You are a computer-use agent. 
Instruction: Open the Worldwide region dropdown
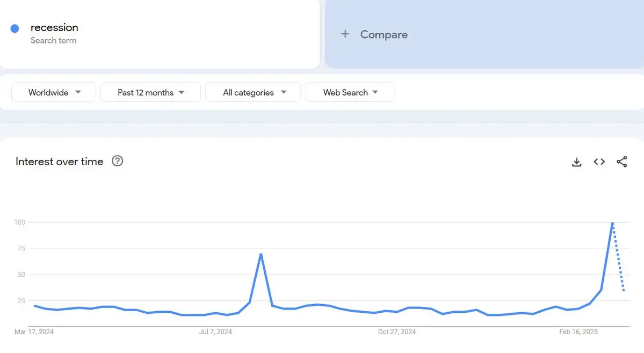(x=54, y=92)
